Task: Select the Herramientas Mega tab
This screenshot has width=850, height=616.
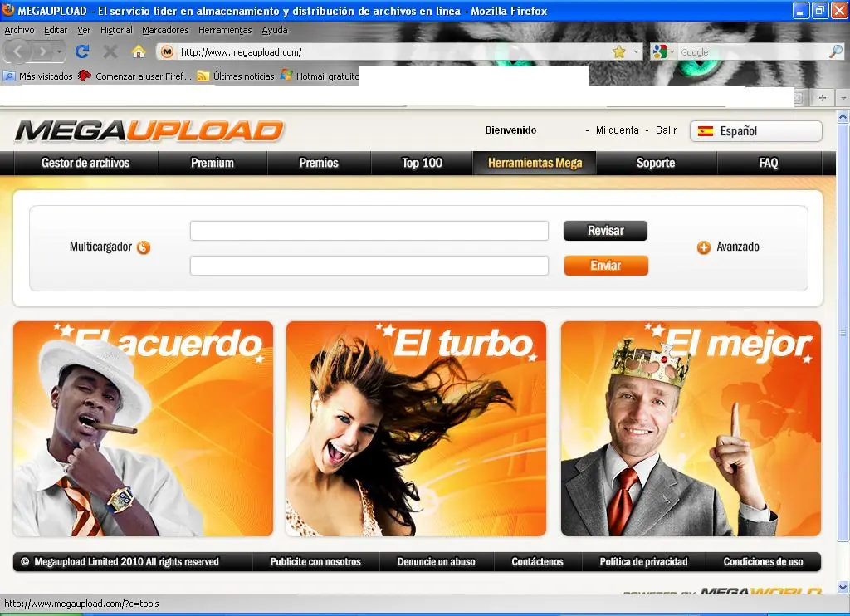Action: [535, 163]
